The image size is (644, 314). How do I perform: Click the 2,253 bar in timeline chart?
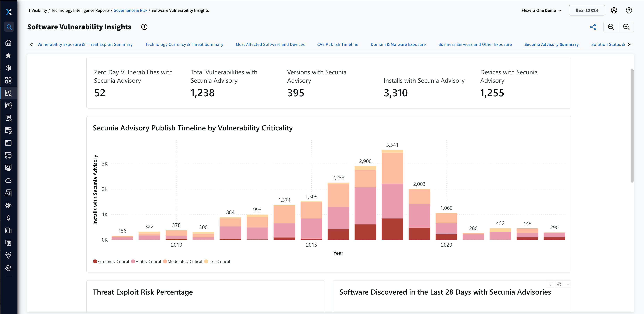[x=338, y=211]
